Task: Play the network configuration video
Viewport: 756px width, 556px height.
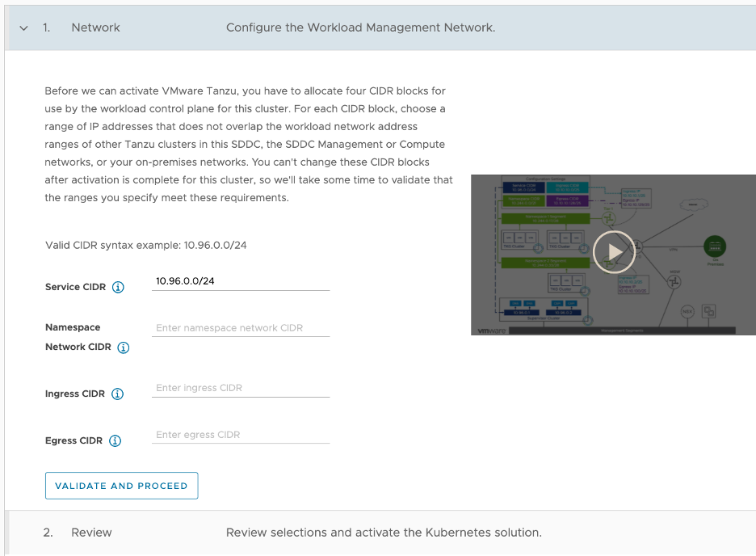Action: [614, 252]
